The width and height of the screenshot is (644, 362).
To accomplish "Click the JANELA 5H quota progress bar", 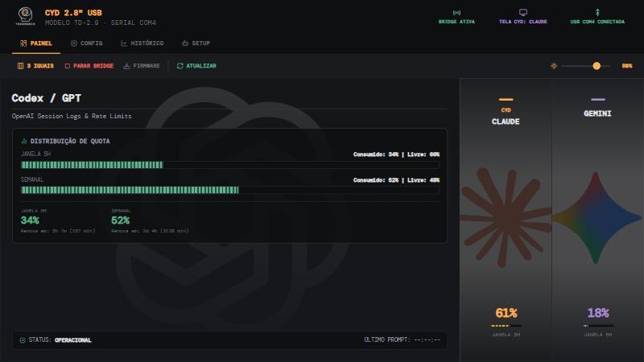I will pyautogui.click(x=230, y=165).
